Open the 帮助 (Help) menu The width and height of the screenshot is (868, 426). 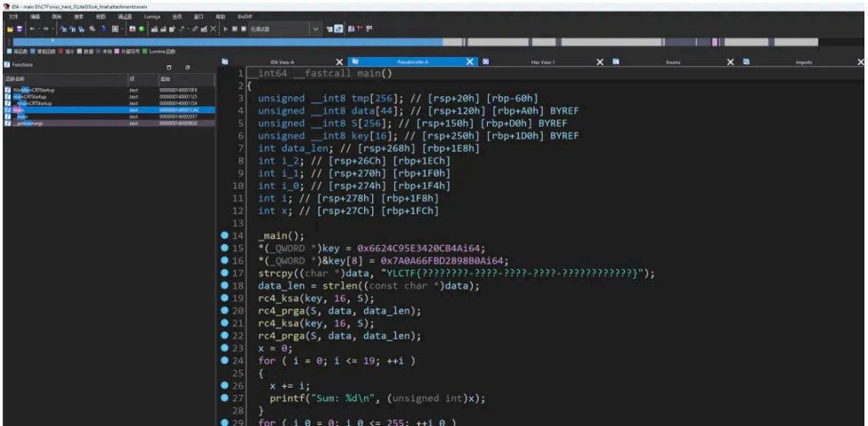click(220, 17)
